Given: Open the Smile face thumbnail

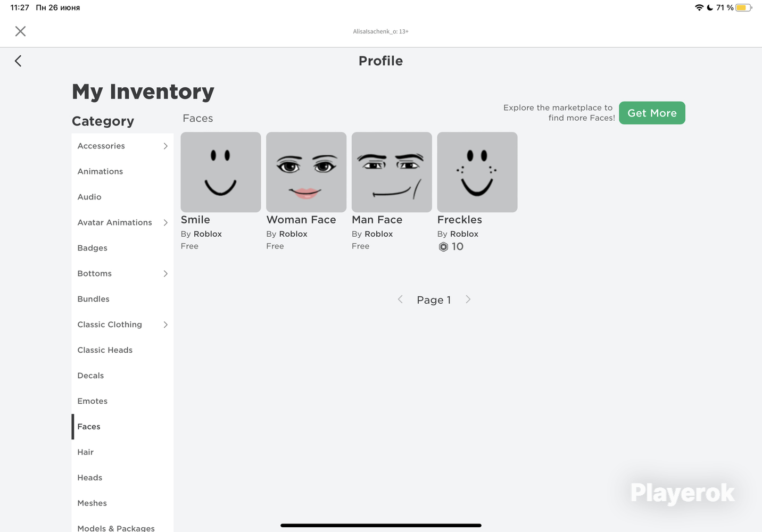Looking at the screenshot, I should 221,172.
